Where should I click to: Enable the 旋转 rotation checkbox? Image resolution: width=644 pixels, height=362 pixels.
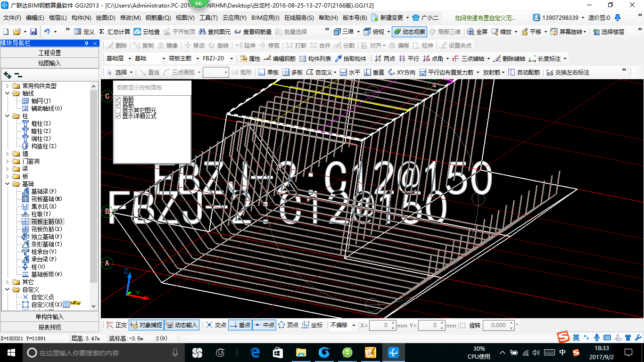[x=462, y=325]
